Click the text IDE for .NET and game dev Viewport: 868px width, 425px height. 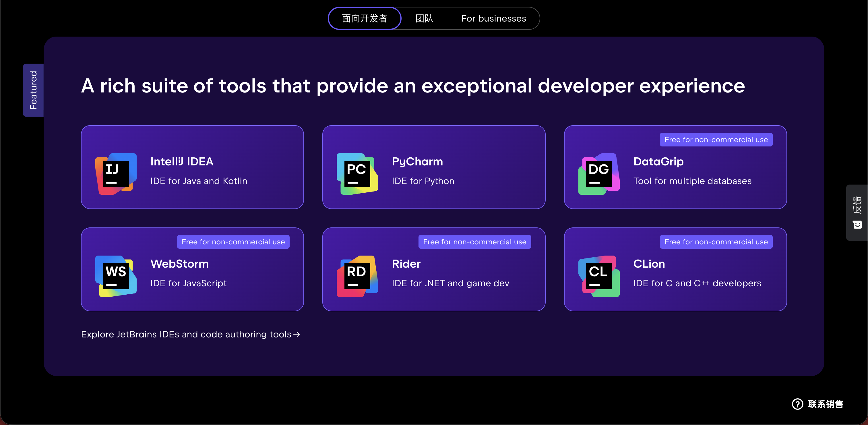pyautogui.click(x=450, y=283)
